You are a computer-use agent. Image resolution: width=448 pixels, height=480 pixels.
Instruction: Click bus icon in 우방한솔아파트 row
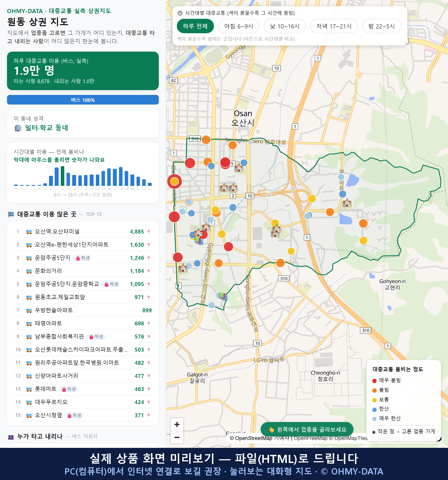(x=29, y=310)
